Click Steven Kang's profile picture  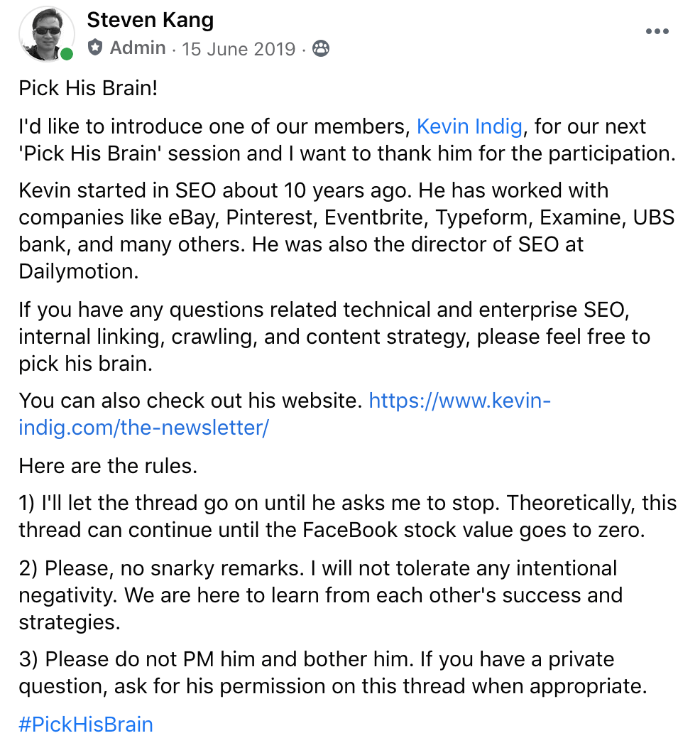[x=46, y=33]
